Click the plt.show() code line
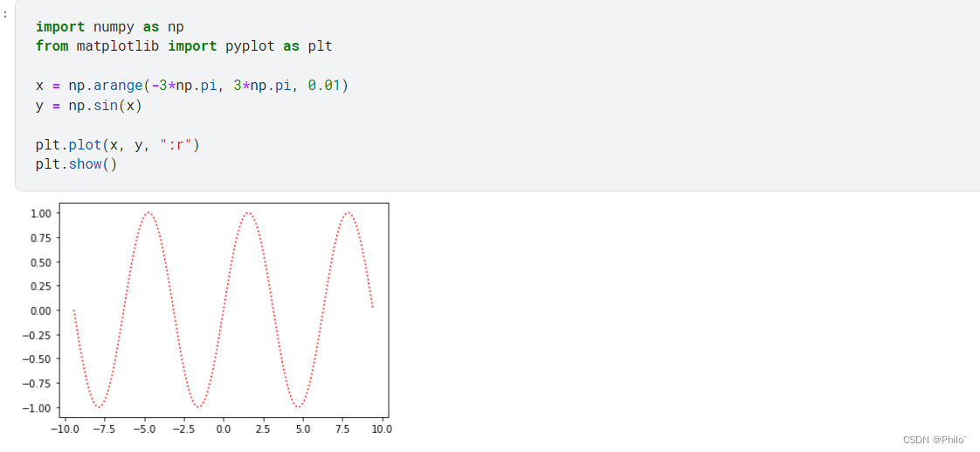Image resolution: width=980 pixels, height=452 pixels. click(76, 165)
